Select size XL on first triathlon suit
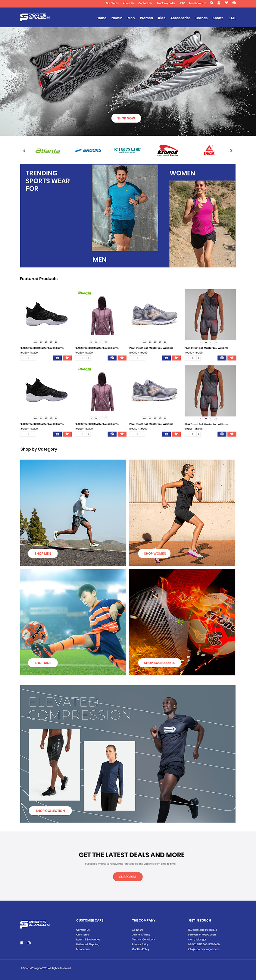 [x=216, y=342]
